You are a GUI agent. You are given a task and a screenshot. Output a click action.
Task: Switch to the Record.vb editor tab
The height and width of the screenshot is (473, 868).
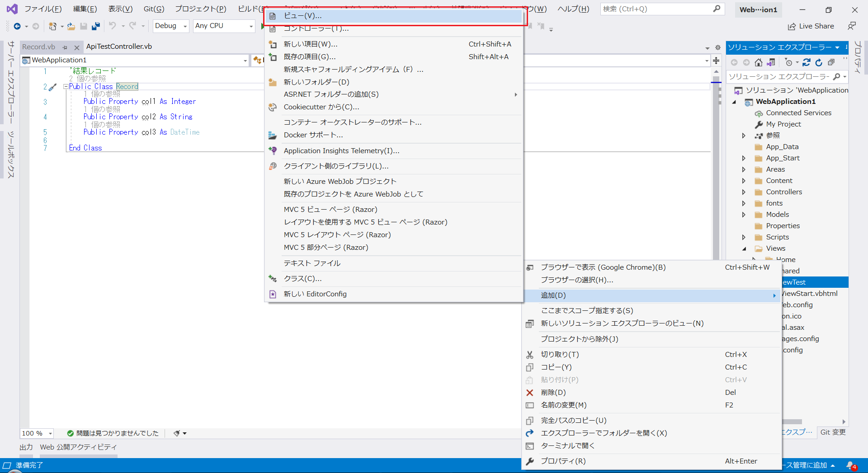[38, 47]
